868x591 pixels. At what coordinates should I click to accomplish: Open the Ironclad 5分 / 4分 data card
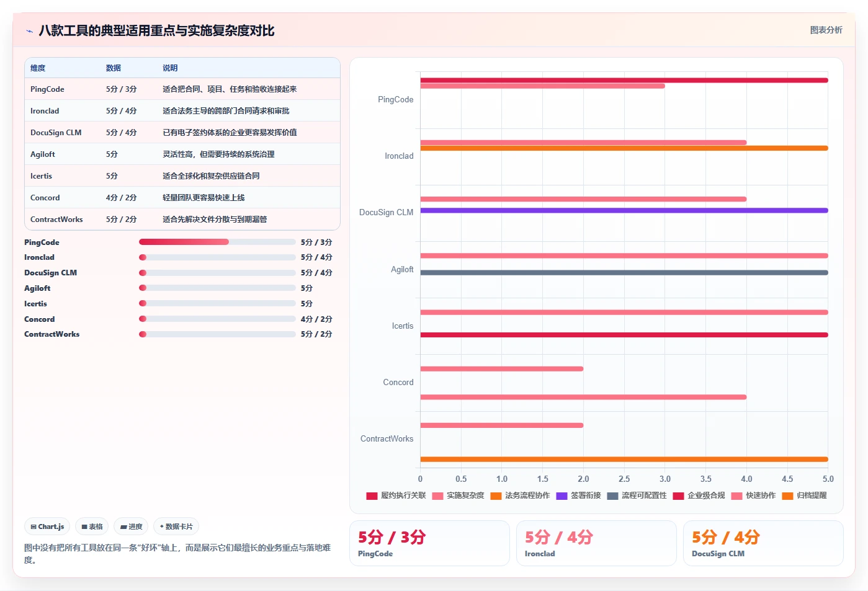596,543
